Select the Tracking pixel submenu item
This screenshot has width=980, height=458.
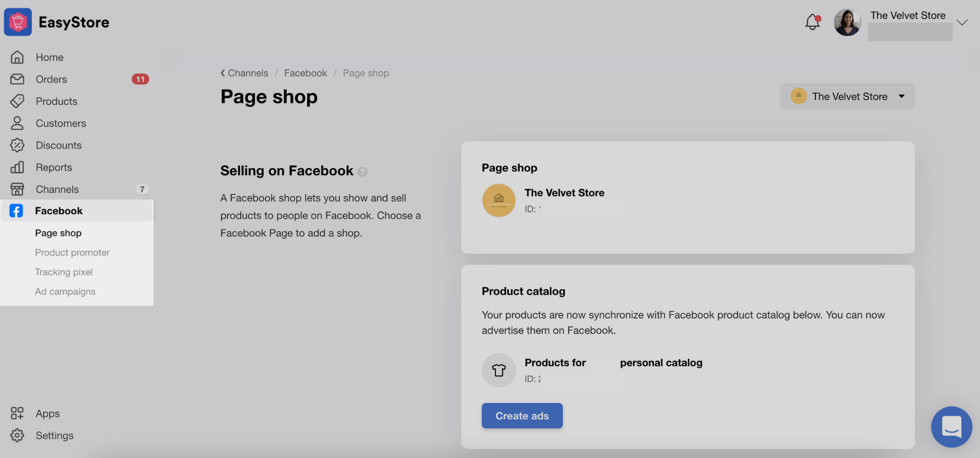click(64, 272)
